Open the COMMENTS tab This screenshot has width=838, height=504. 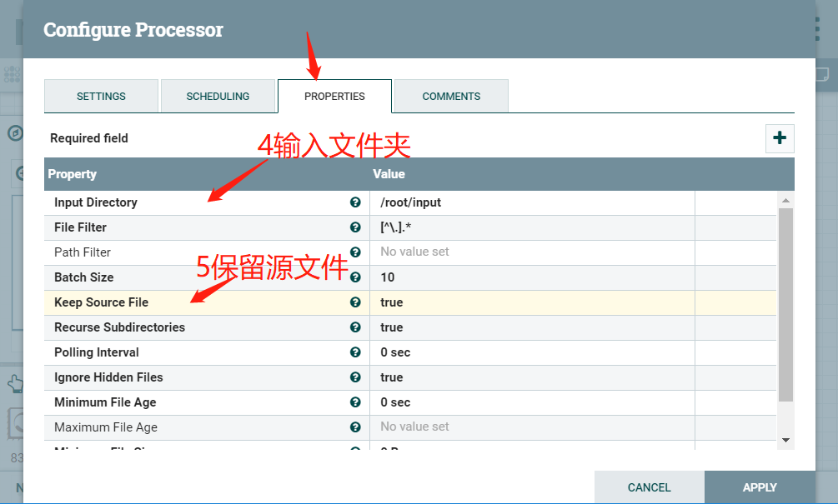click(451, 96)
